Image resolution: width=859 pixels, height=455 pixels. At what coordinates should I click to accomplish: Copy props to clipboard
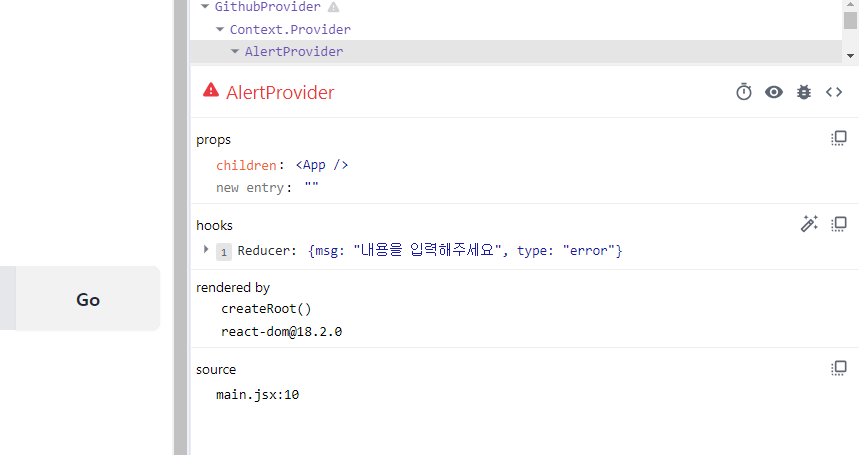pyautogui.click(x=839, y=138)
